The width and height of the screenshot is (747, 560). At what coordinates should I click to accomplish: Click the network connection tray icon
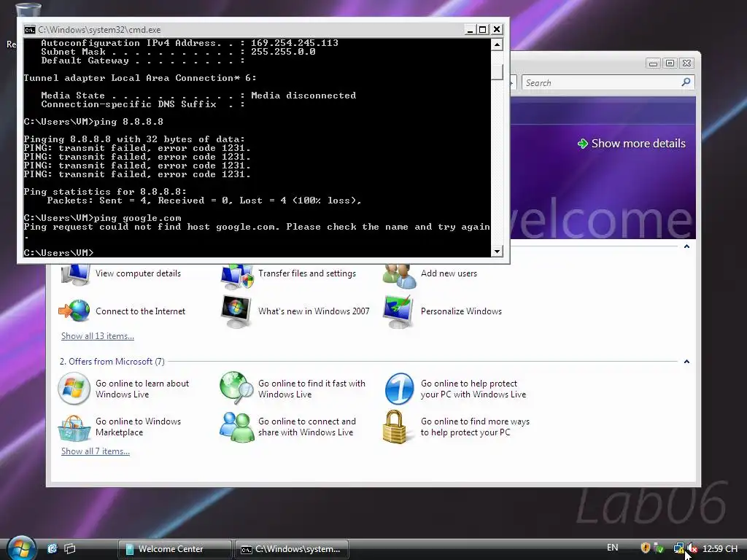(x=679, y=548)
